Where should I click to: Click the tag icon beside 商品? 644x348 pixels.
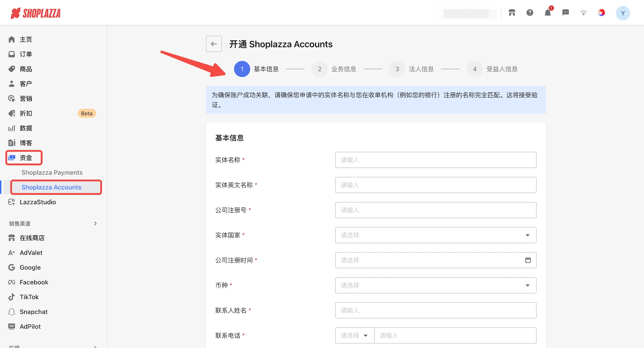[12, 69]
